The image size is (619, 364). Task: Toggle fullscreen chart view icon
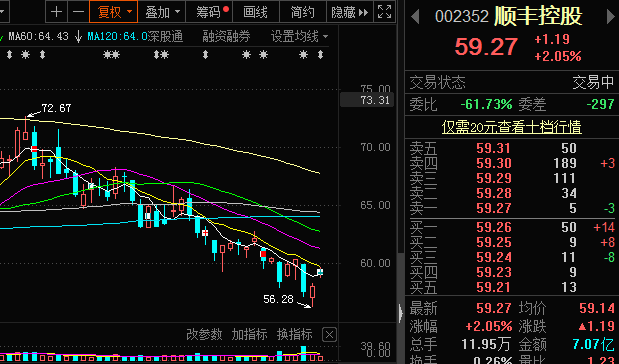pos(385,12)
